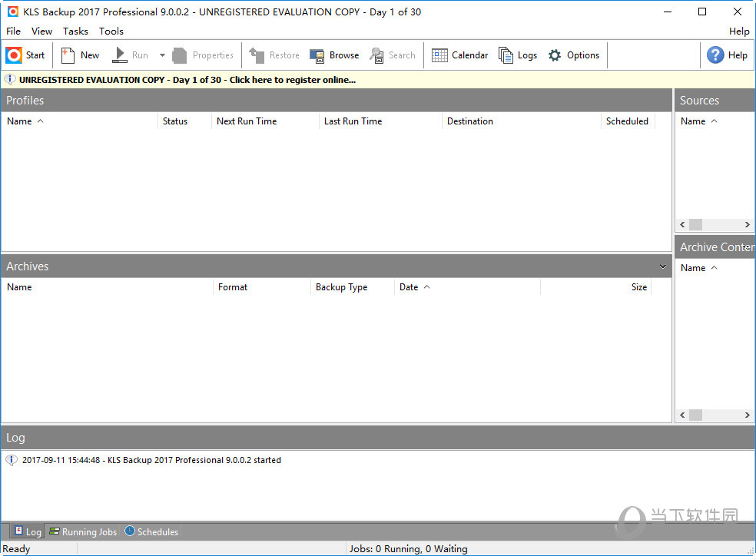Collapse the Archives panel chevron
Screen dimensions: 756x556
pyautogui.click(x=663, y=266)
